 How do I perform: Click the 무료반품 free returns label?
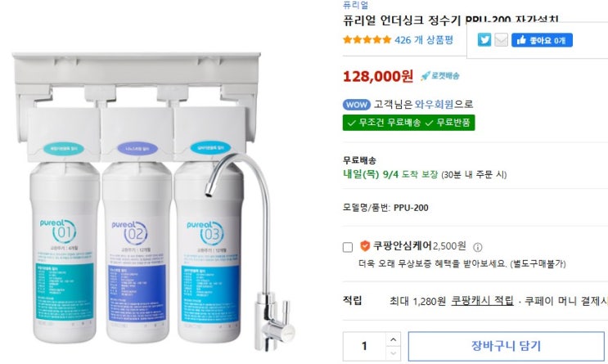tap(448, 123)
